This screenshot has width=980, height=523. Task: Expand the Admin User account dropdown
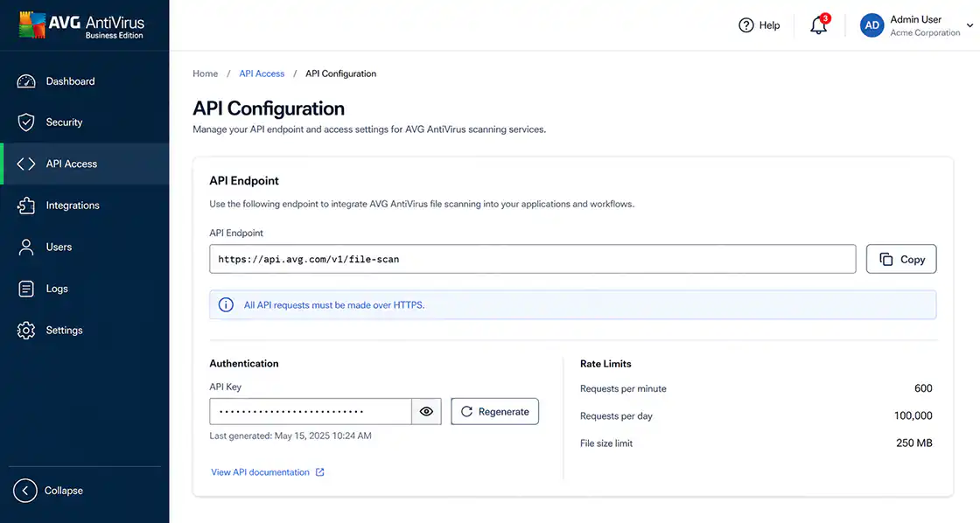pyautogui.click(x=970, y=25)
